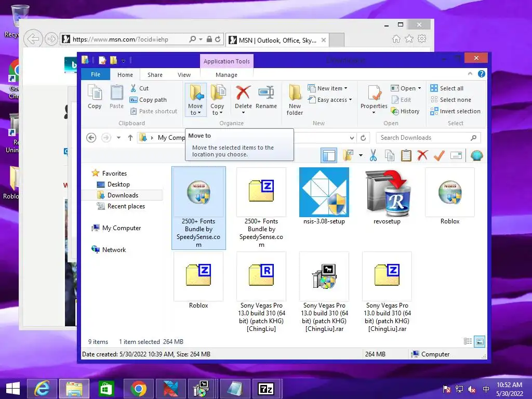The image size is (532, 399).
Task: Switch to large icons view button
Action: [480, 341]
